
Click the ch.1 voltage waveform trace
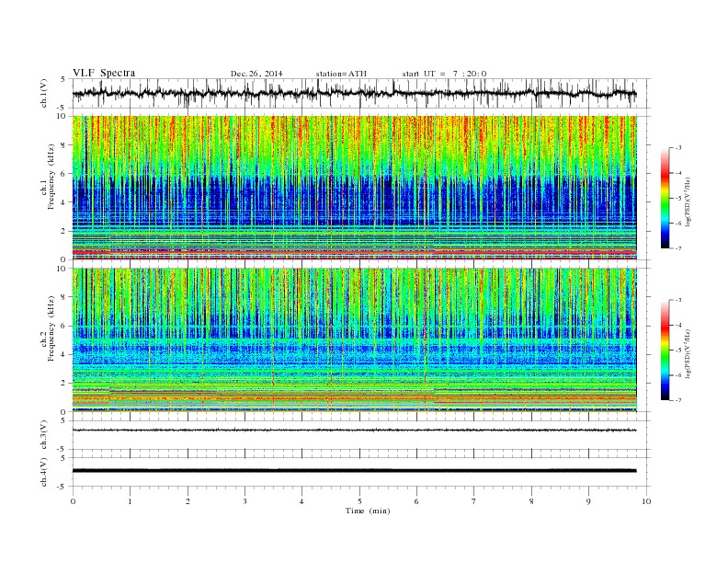[354, 93]
